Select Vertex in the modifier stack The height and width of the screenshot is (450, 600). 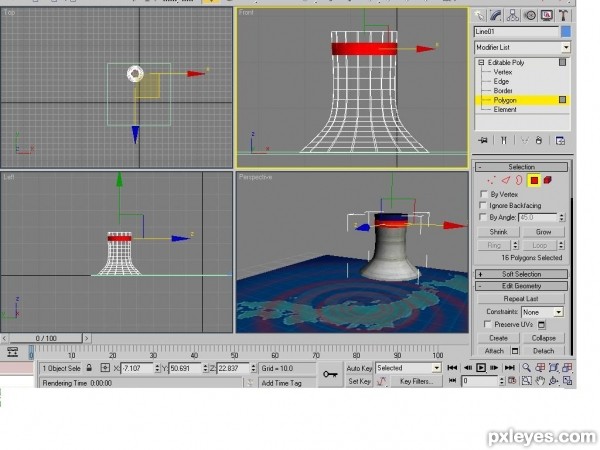pos(502,72)
